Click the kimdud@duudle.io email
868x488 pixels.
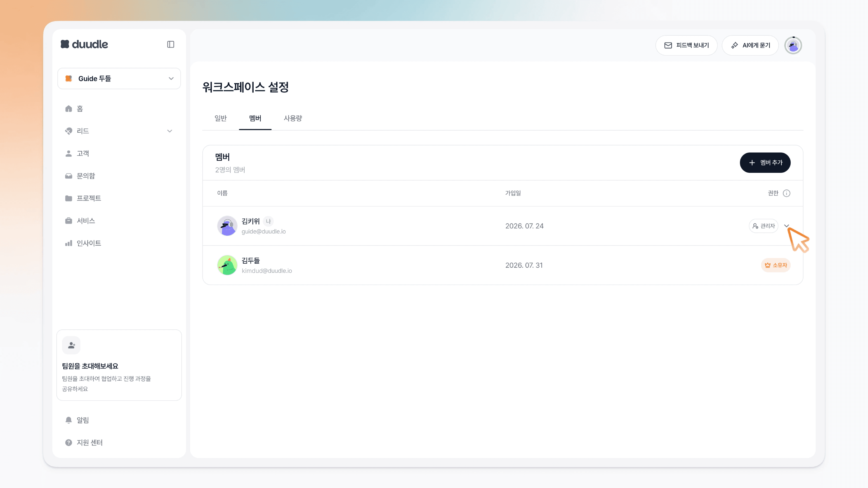(x=267, y=271)
